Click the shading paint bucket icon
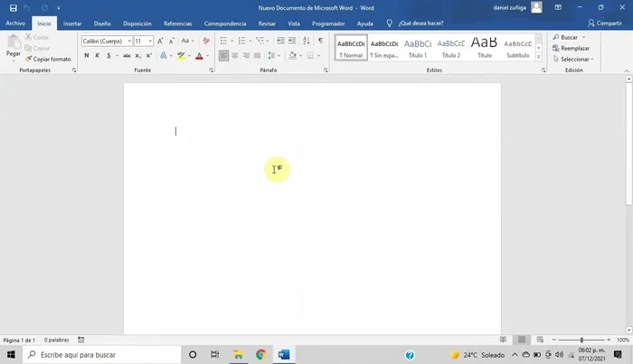This screenshot has width=633, height=364. click(293, 56)
